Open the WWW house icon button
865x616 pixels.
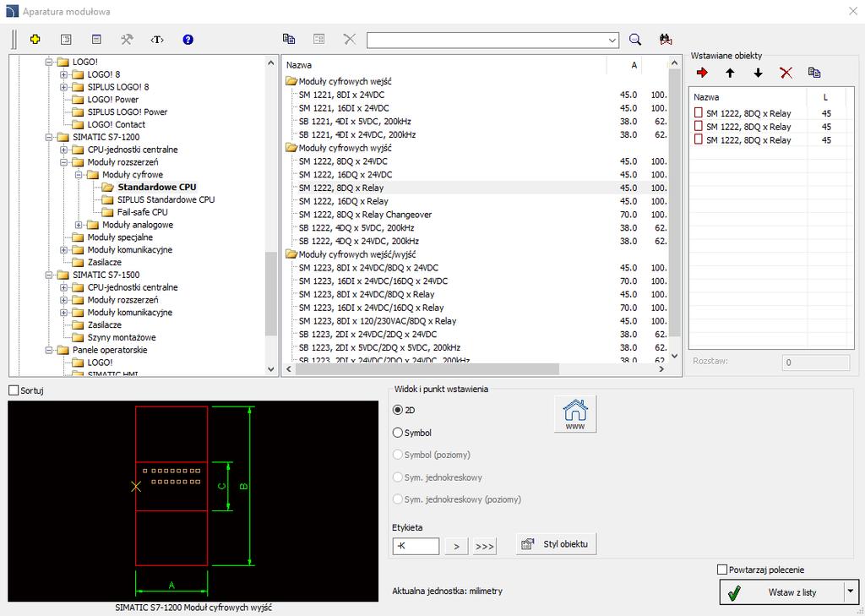coord(574,414)
